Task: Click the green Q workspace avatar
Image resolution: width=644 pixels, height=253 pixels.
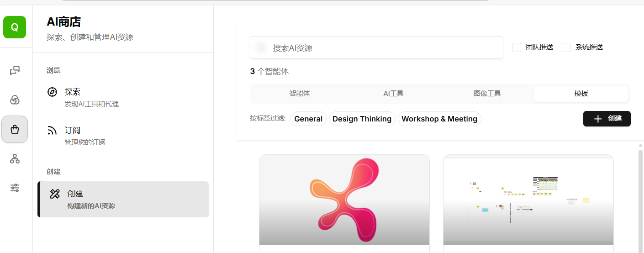Action: click(x=15, y=27)
